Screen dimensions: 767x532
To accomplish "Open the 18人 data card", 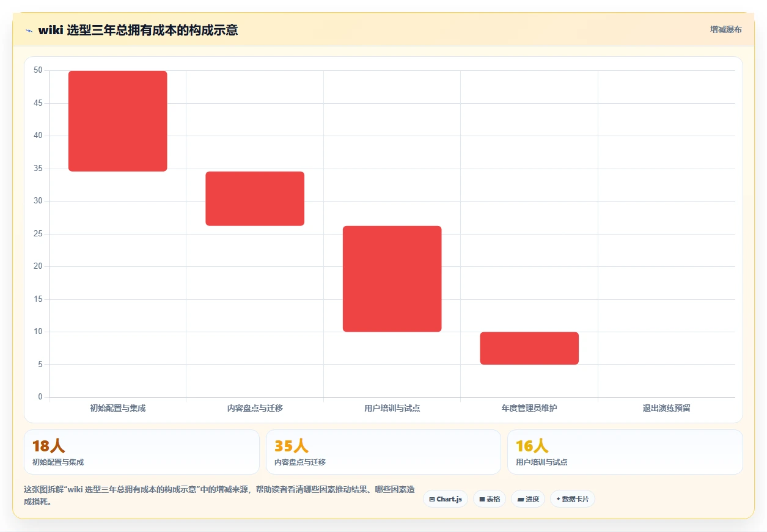I will tap(142, 452).
